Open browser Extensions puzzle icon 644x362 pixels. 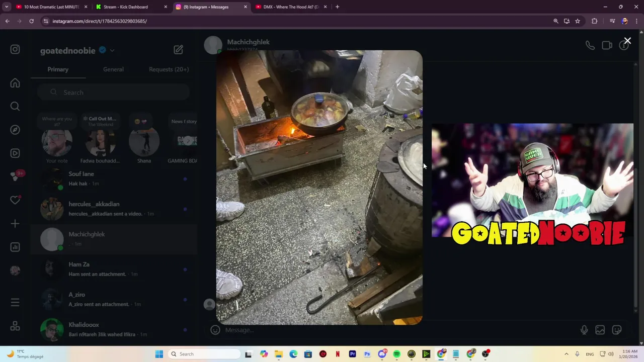point(595,21)
